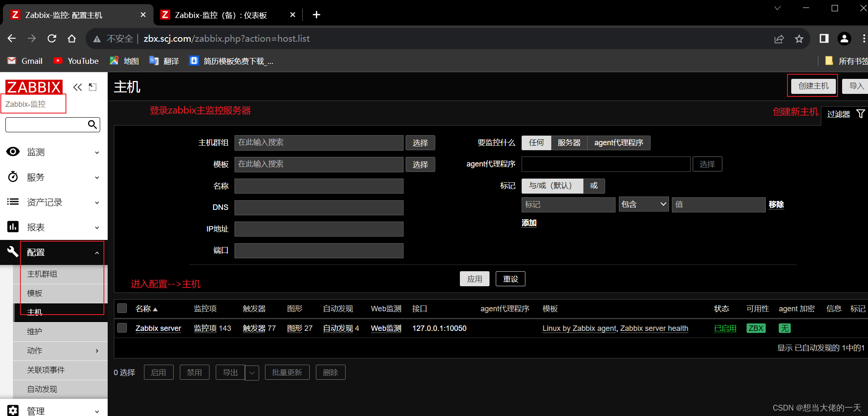
Task: Sort hosts by 名称 column
Action: coord(146,309)
